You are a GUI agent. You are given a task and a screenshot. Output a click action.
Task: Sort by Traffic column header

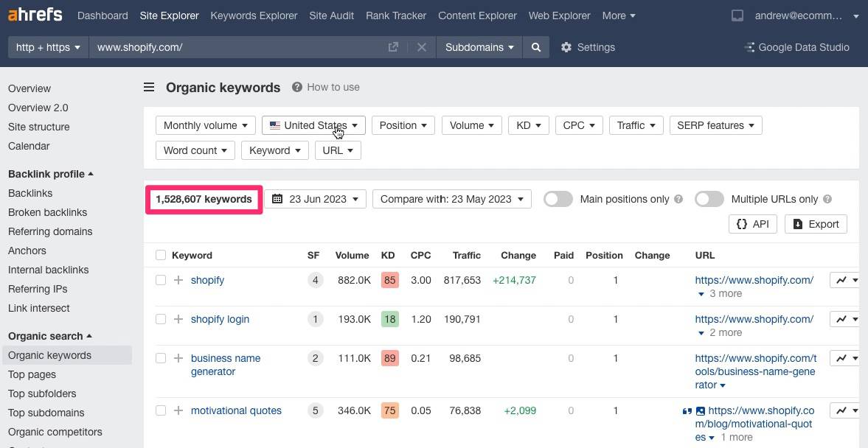467,256
